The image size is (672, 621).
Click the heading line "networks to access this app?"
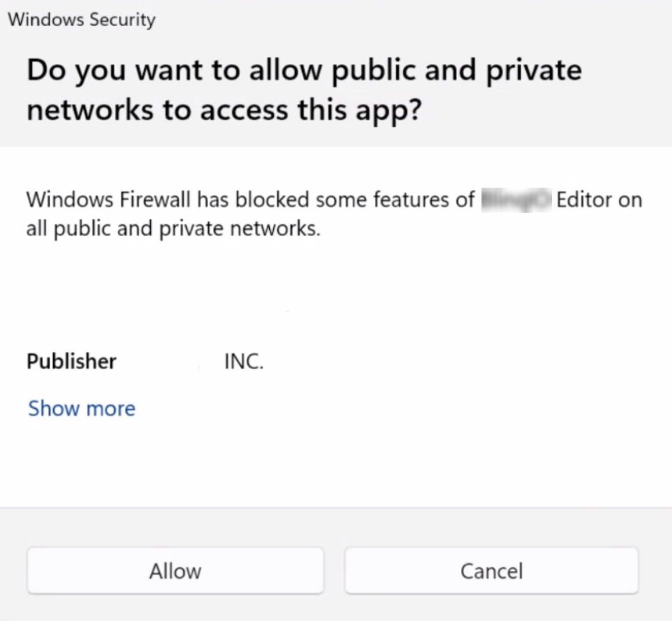pyautogui.click(x=223, y=109)
